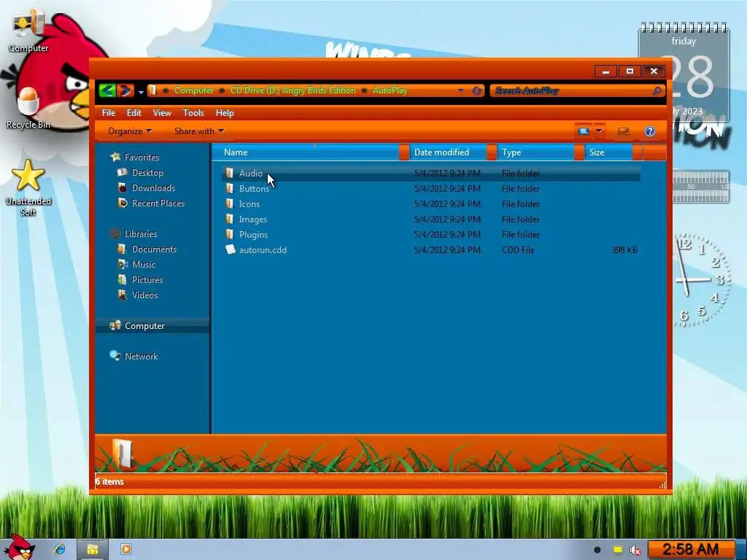Viewport: 747px width, 560px height.
Task: Open the File menu
Action: click(x=109, y=113)
